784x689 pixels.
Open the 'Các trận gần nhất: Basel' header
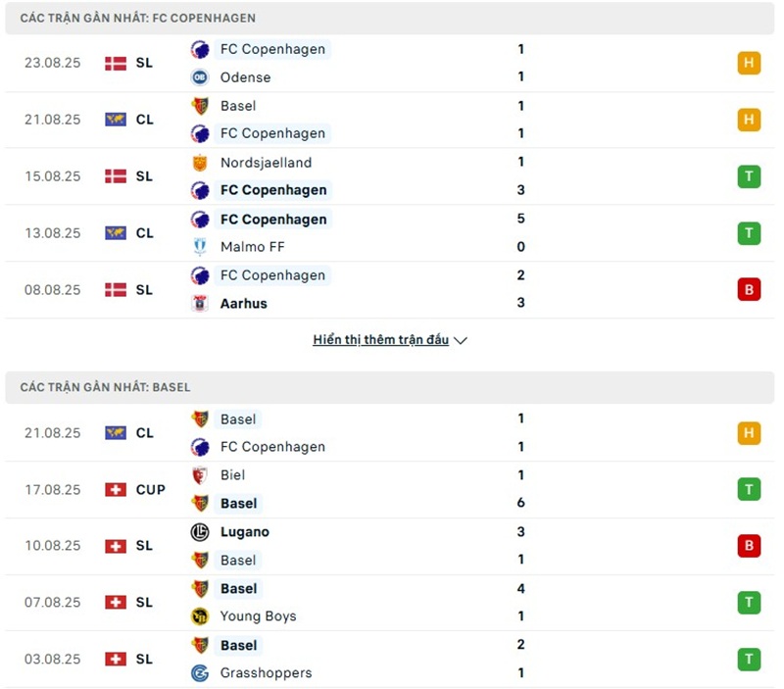pos(105,387)
